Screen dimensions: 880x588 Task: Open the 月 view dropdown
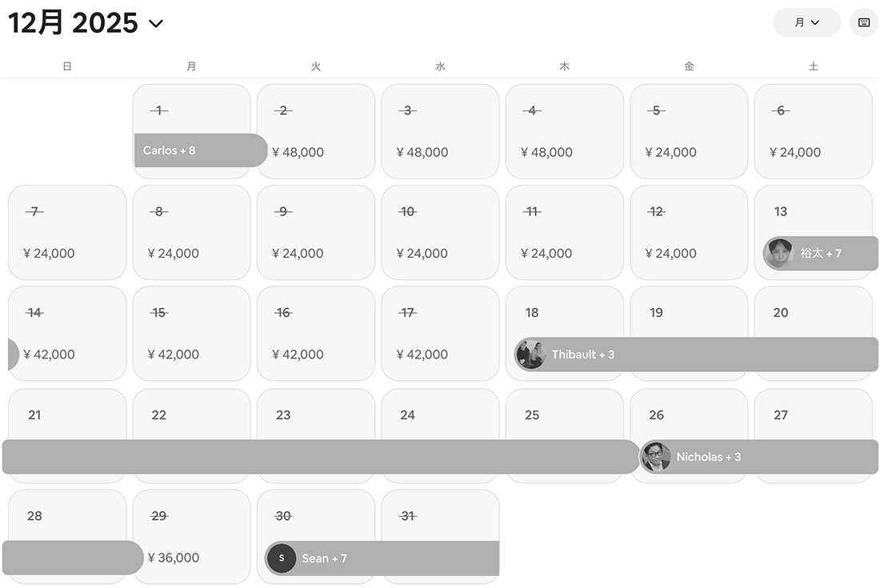pos(806,22)
